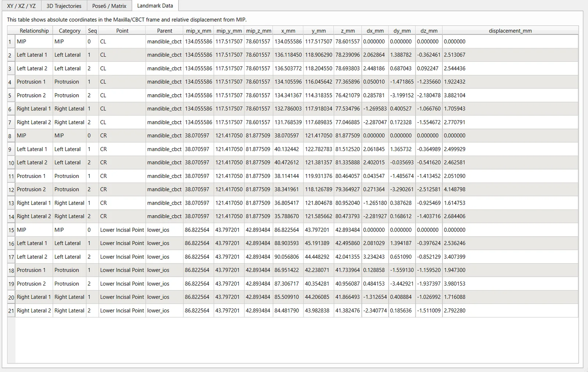This screenshot has width=588, height=372.
Task: Click z_mm value 41.382476
Action: tap(348, 311)
